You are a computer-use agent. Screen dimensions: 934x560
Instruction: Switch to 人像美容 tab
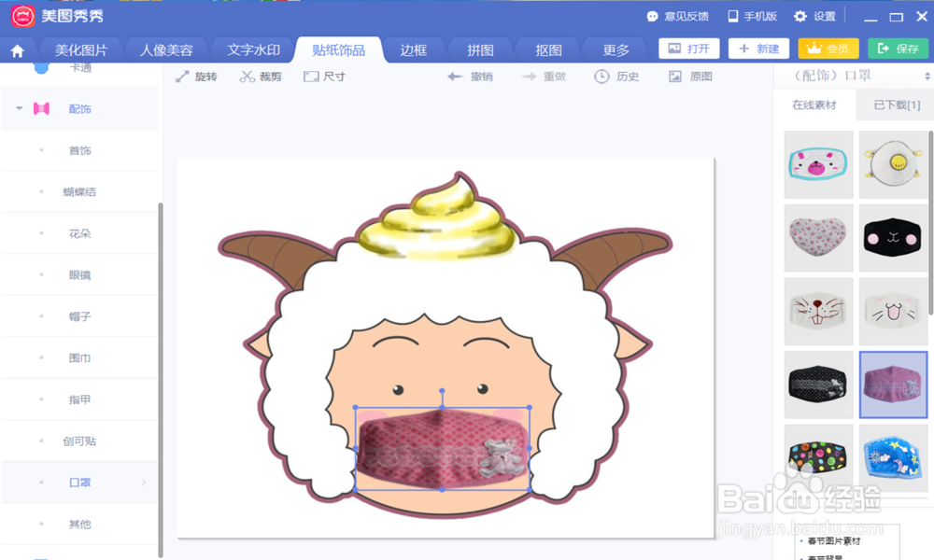(166, 50)
